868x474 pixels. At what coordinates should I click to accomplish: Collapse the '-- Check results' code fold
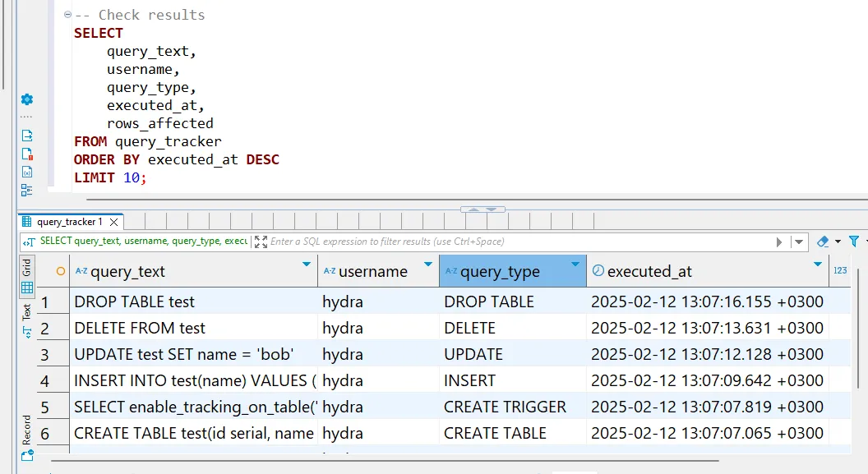click(67, 15)
